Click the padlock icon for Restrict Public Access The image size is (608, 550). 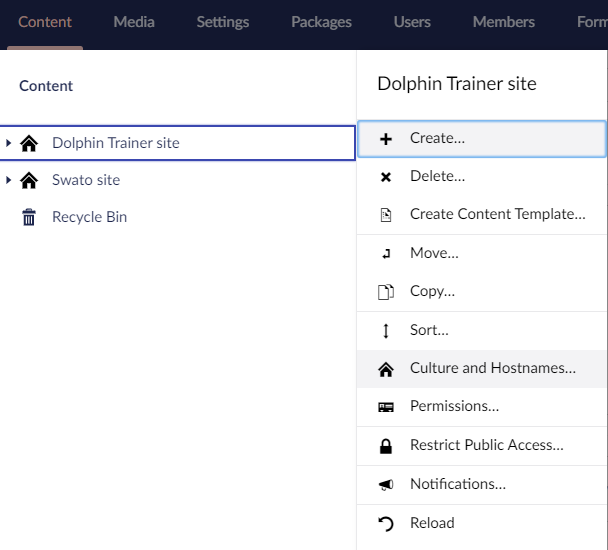385,446
